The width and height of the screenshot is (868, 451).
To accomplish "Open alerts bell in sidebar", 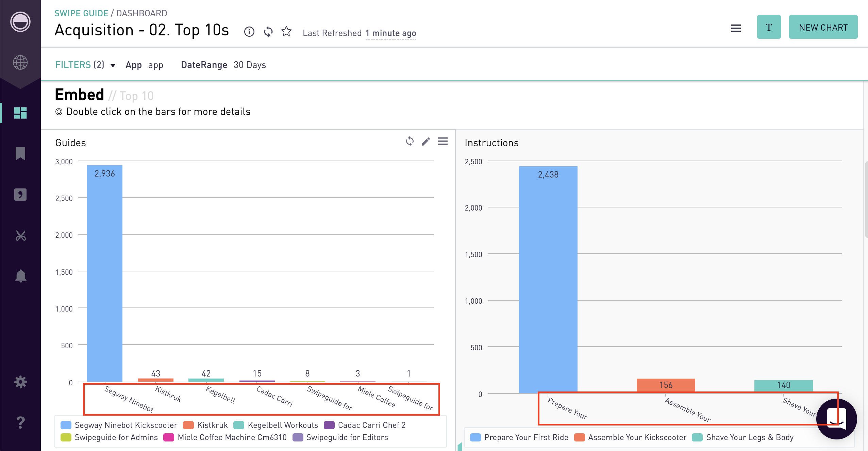I will tap(20, 275).
